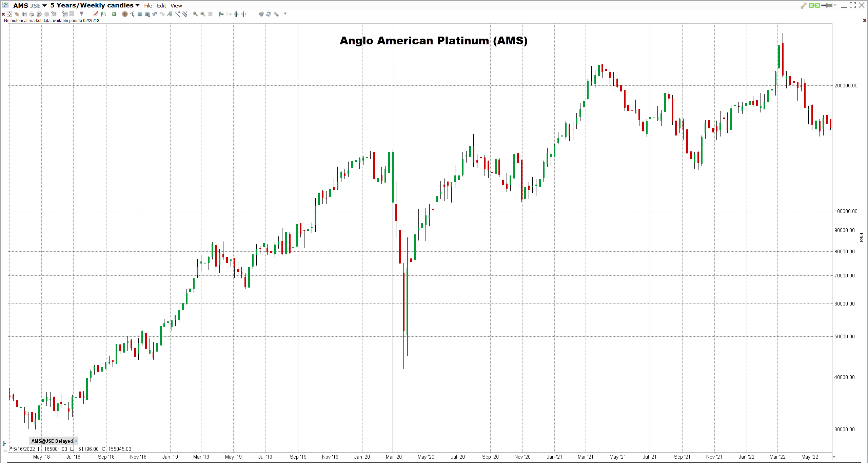Click the chart application icon at top-left
868x463 pixels.
[5, 5]
